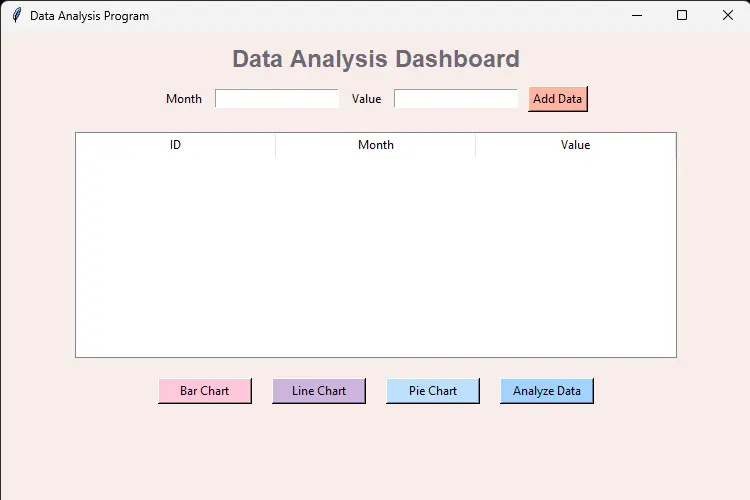Click the Value label beside the second input
750x500 pixels.
(x=366, y=99)
